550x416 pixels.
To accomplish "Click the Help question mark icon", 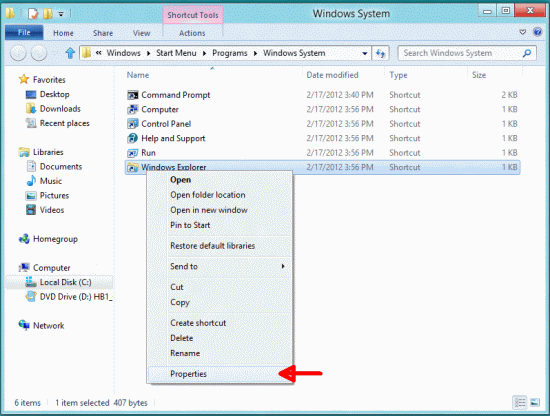I will [x=537, y=32].
